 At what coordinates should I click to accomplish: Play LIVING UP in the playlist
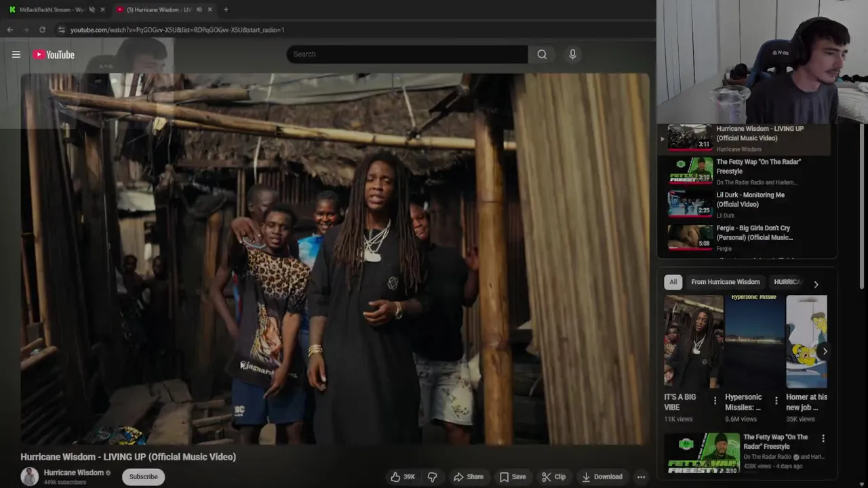745,138
